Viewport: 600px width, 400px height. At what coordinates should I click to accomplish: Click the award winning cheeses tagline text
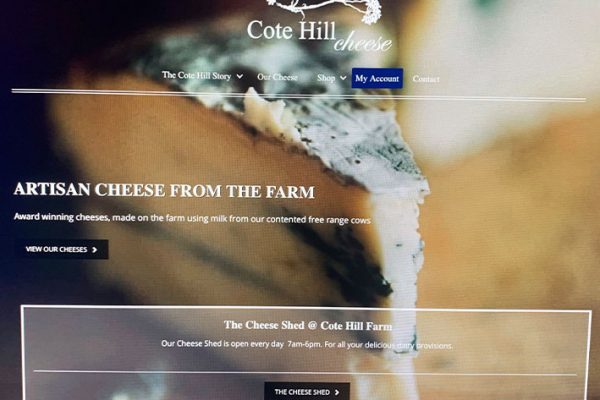coord(192,218)
